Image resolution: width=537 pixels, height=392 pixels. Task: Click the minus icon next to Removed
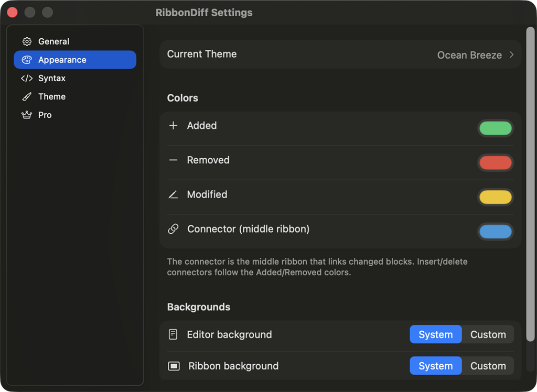click(x=173, y=160)
